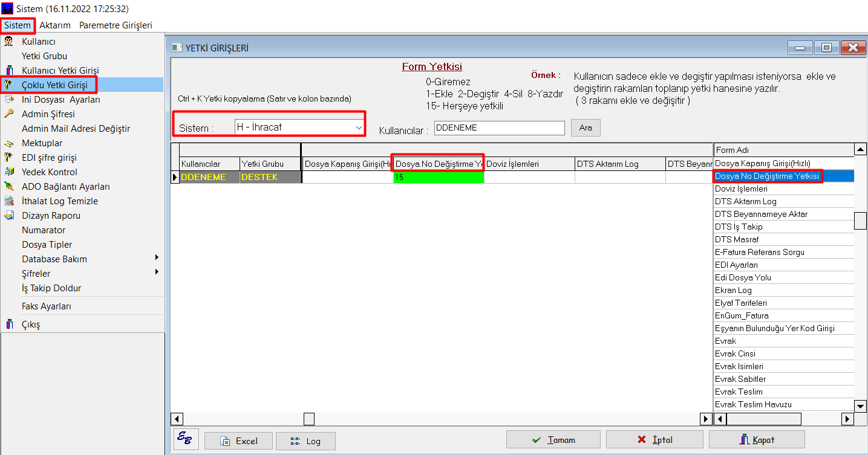Click the Ini Dosyası Ayarları icon
The height and width of the screenshot is (455, 868).
click(x=8, y=100)
